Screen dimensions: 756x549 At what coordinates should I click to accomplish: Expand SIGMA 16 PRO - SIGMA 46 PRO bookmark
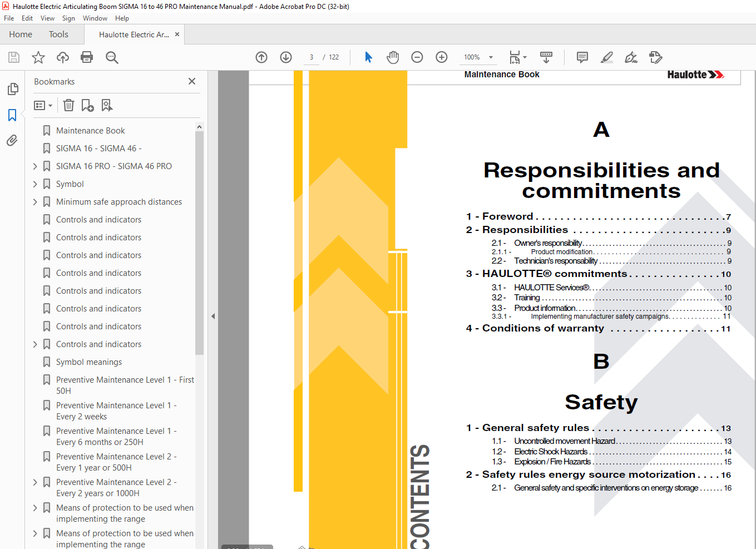35,166
